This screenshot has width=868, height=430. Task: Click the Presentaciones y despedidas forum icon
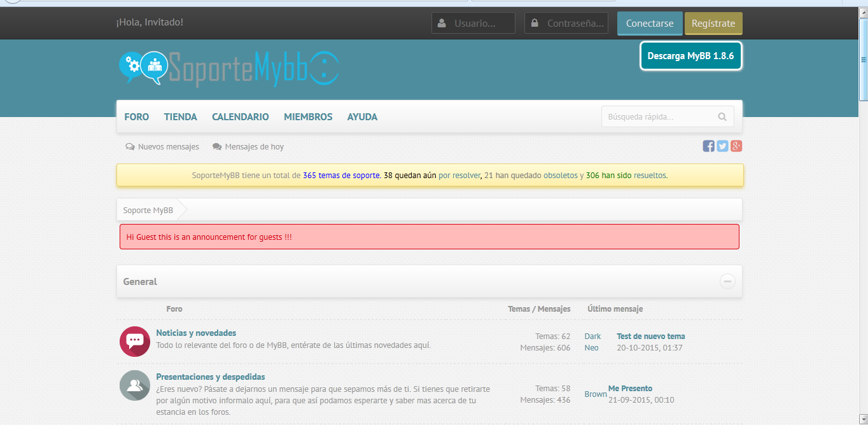[134, 385]
